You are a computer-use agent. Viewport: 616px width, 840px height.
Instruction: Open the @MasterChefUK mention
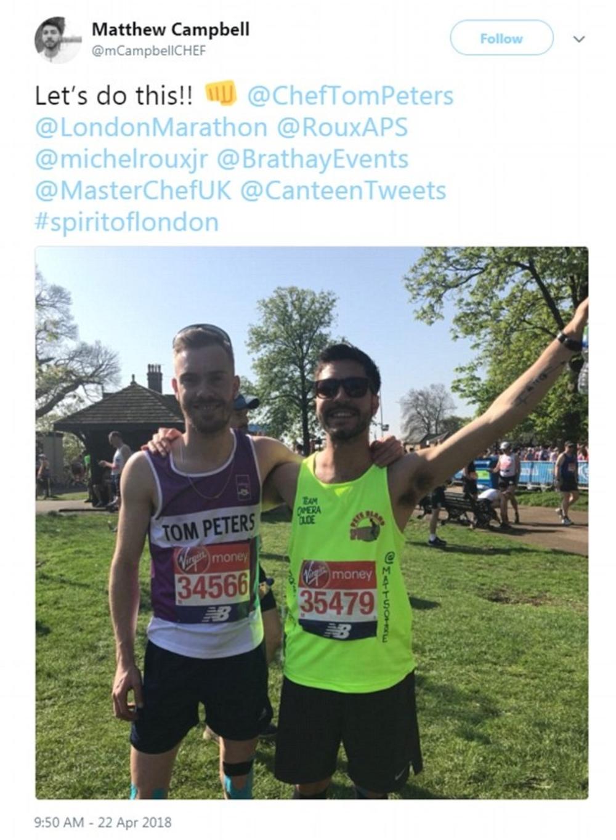click(x=133, y=190)
